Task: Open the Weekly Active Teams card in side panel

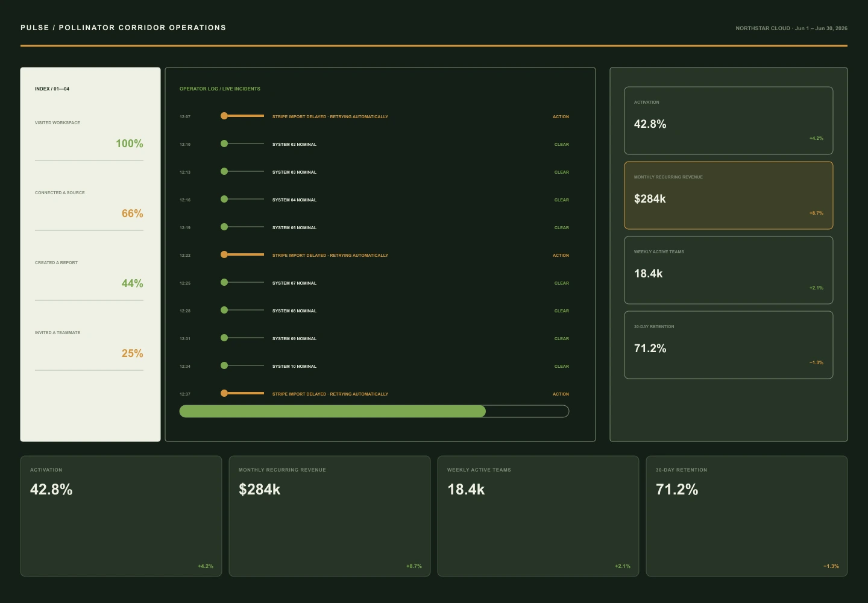Action: [x=729, y=270]
